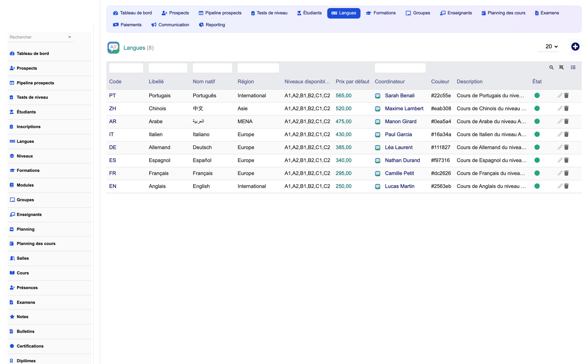This screenshot has height=364, width=588.
Task: Click the clear filters icon in table header
Action: point(561,67)
